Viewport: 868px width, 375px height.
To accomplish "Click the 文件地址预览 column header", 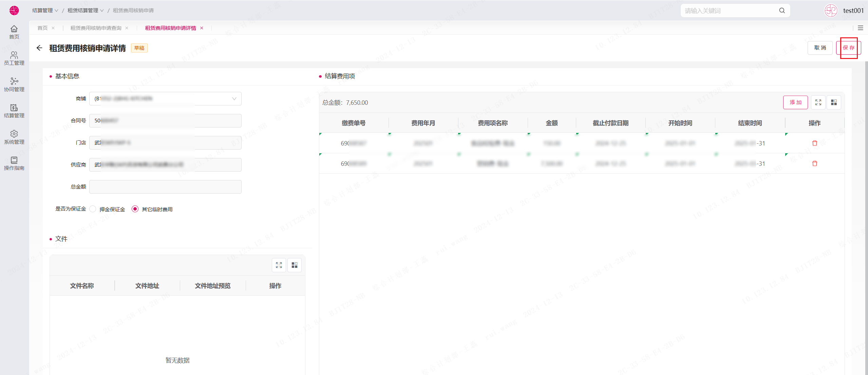I will (x=213, y=286).
